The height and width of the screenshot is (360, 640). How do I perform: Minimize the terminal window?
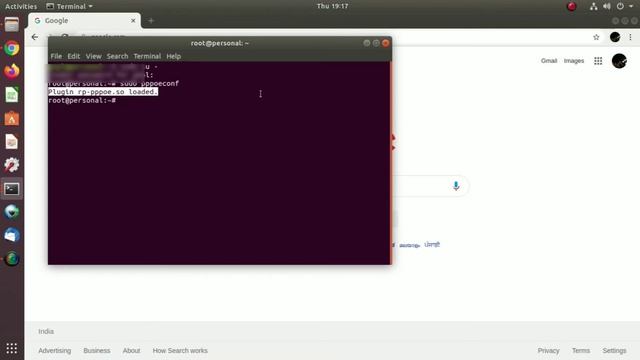367,43
